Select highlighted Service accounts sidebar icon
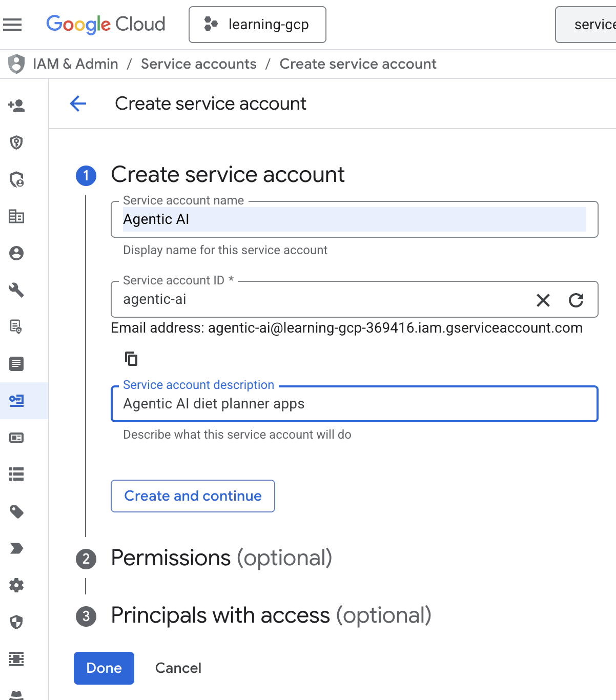Viewport: 616px width, 700px height. [16, 401]
